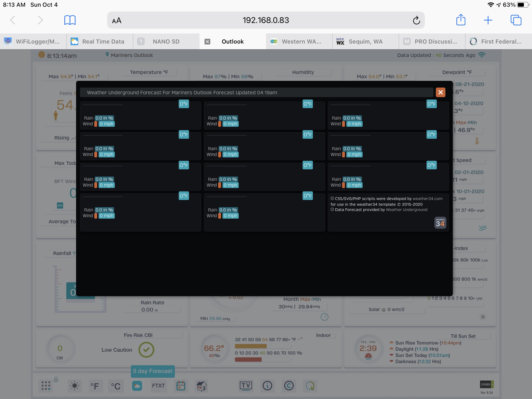The height and width of the screenshot is (399, 532).
Task: Tap the 'Low Caution' fire risk text
Action: coord(117,350)
